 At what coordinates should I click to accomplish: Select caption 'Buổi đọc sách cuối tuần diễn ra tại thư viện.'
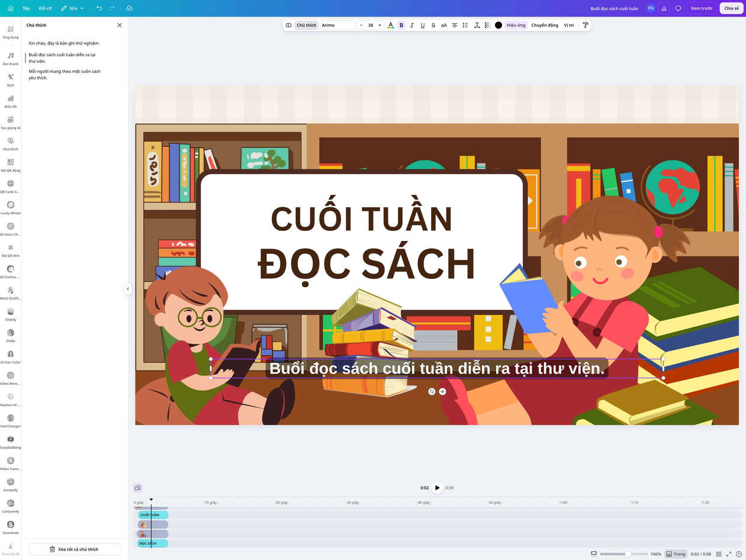click(62, 58)
